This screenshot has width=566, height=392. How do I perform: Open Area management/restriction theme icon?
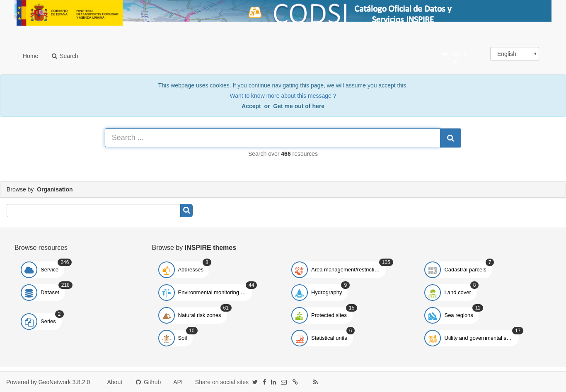(x=300, y=270)
